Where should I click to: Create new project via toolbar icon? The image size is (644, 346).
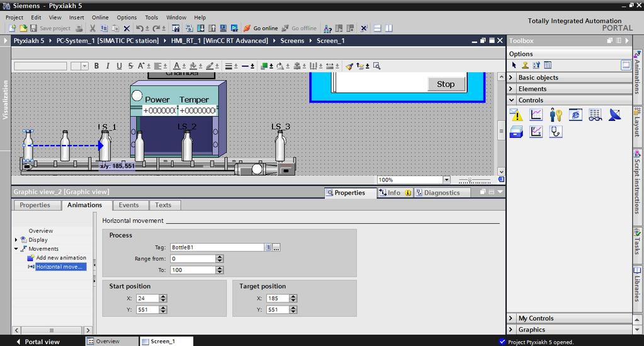(x=13, y=28)
